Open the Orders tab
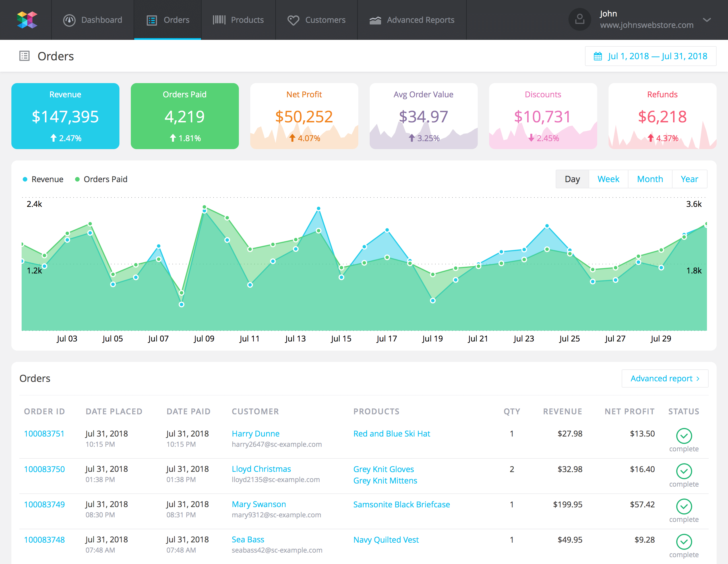728x564 pixels. pyautogui.click(x=168, y=20)
